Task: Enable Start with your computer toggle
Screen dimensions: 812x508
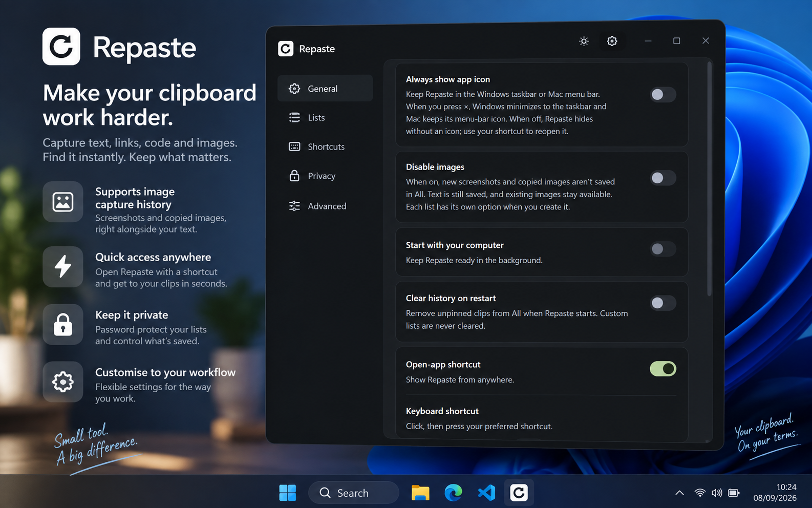Action: (x=663, y=249)
